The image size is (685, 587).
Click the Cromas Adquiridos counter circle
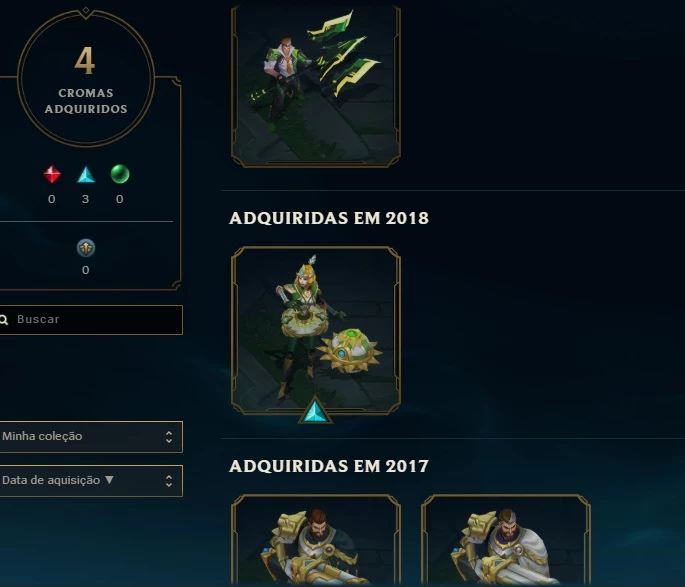point(86,78)
